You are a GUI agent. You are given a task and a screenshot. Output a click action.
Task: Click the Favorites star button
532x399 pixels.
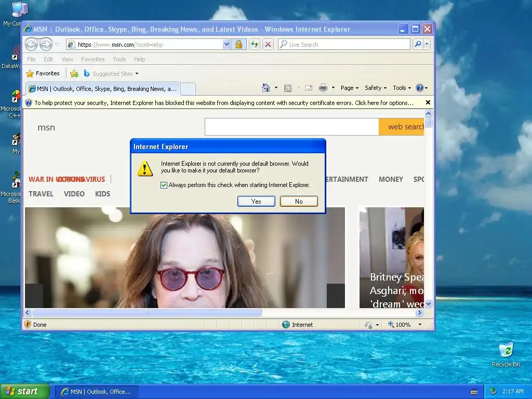click(x=43, y=73)
